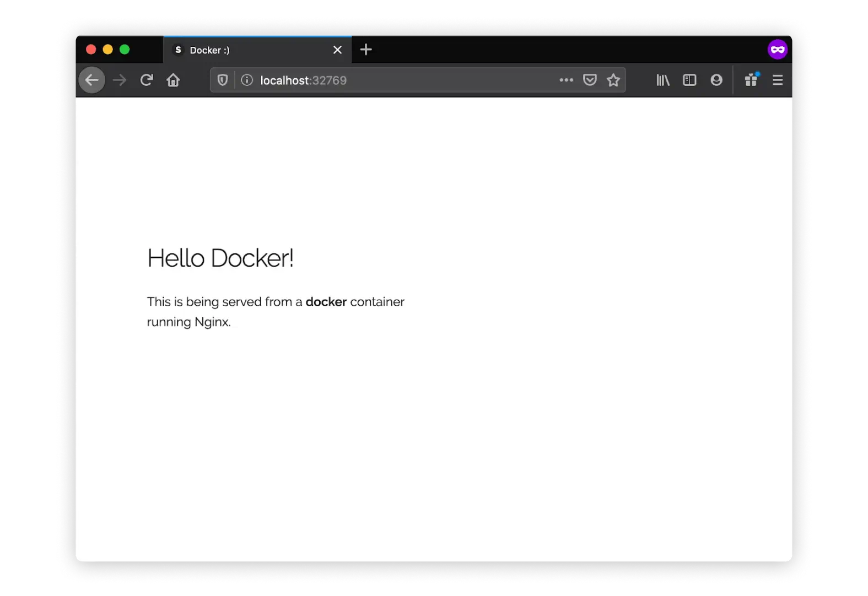
Task: Show site information for localhost
Action: tap(247, 80)
